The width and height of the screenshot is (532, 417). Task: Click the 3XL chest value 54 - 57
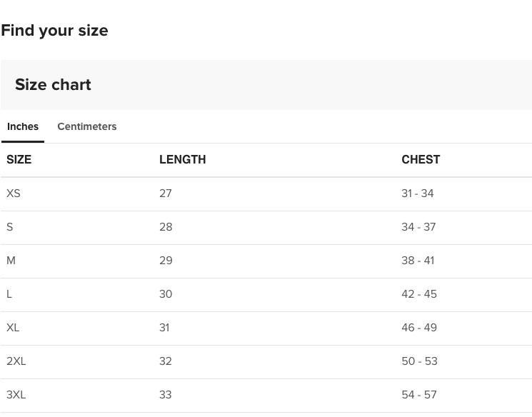419,395
